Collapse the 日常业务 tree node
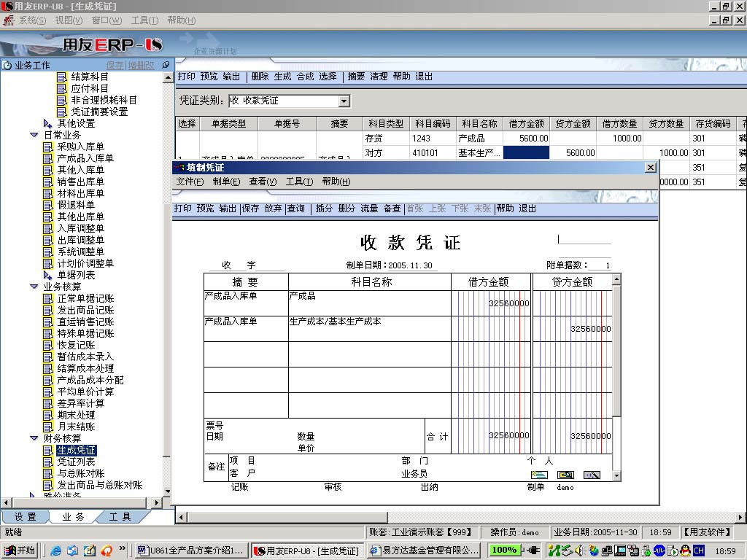The image size is (747, 560). (34, 135)
